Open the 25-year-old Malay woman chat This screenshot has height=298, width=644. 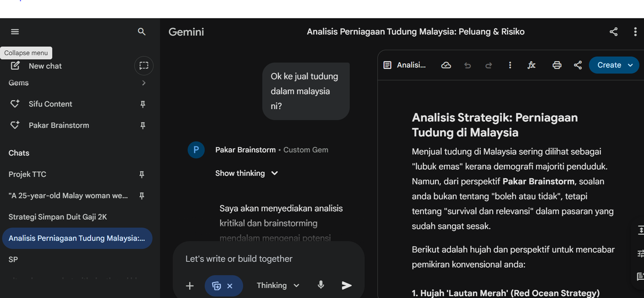click(68, 195)
